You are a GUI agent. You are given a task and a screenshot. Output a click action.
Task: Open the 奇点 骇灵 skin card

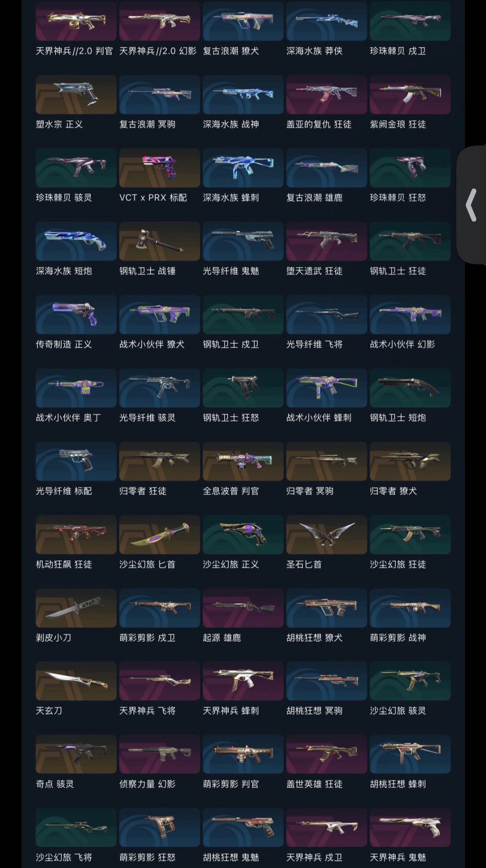point(76,755)
